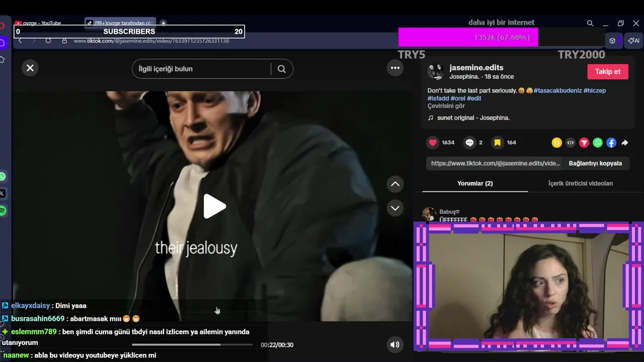Image resolution: width=644 pixels, height=362 pixels.
Task: Click the jasemine.edits avatar
Action: pyautogui.click(x=436, y=72)
